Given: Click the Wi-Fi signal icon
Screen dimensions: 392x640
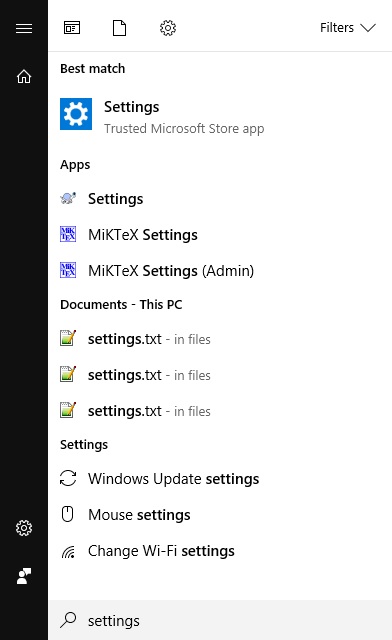Looking at the screenshot, I should [x=68, y=551].
